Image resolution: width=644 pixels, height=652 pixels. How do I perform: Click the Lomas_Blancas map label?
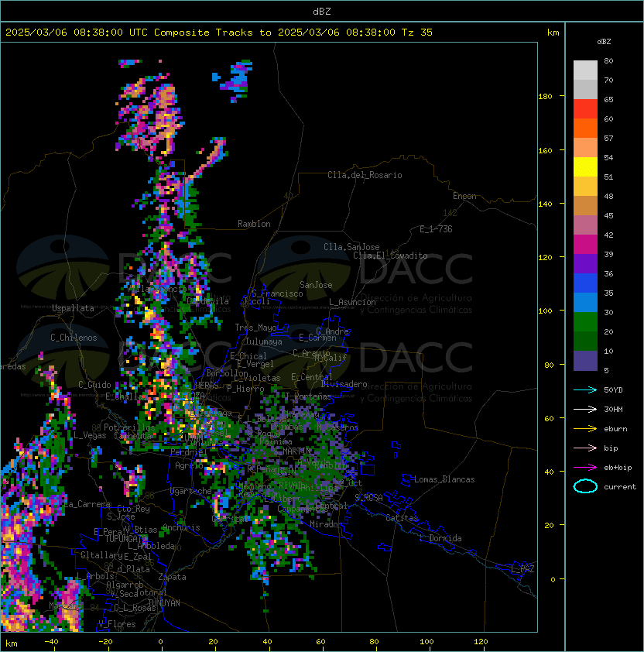(444, 479)
